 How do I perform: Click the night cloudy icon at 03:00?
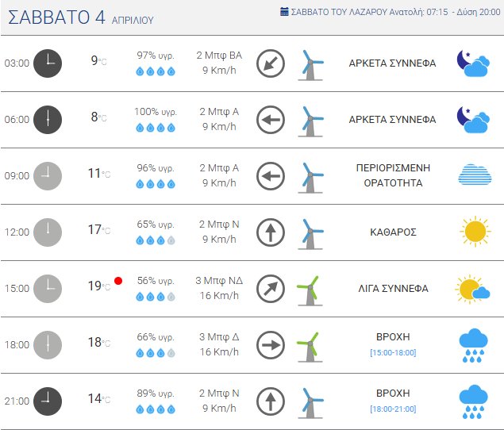pyautogui.click(x=472, y=63)
